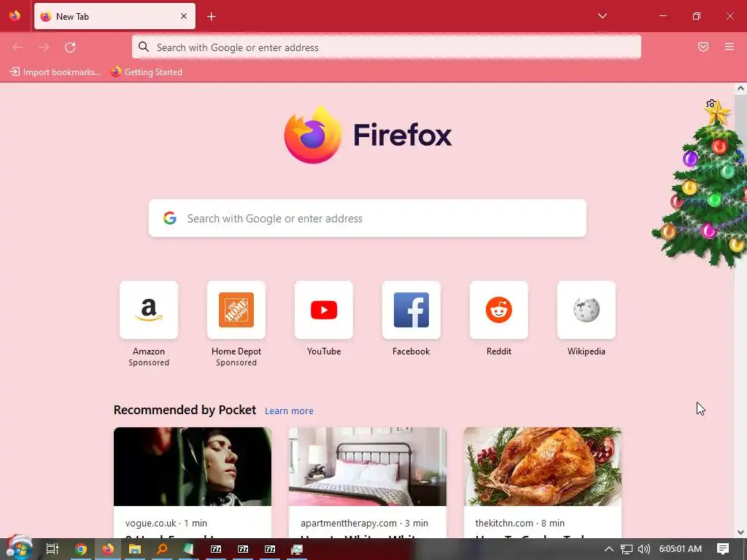Open the green notebook app in taskbar
This screenshot has width=747, height=560.
coord(189,549)
